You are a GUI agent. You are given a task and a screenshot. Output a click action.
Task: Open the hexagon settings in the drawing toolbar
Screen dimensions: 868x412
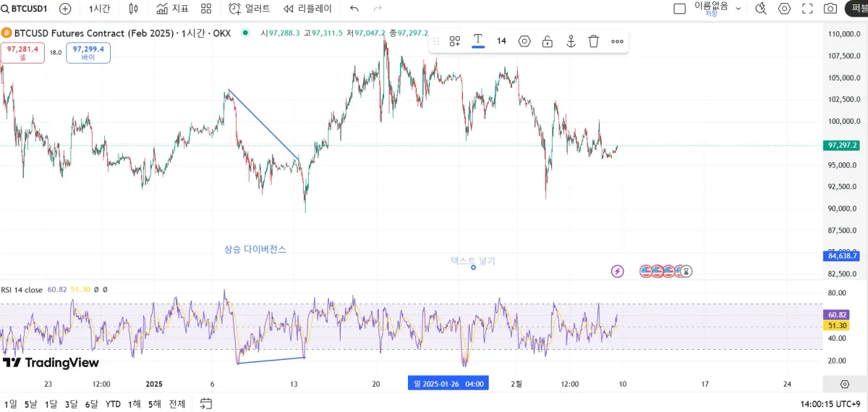[x=524, y=41]
